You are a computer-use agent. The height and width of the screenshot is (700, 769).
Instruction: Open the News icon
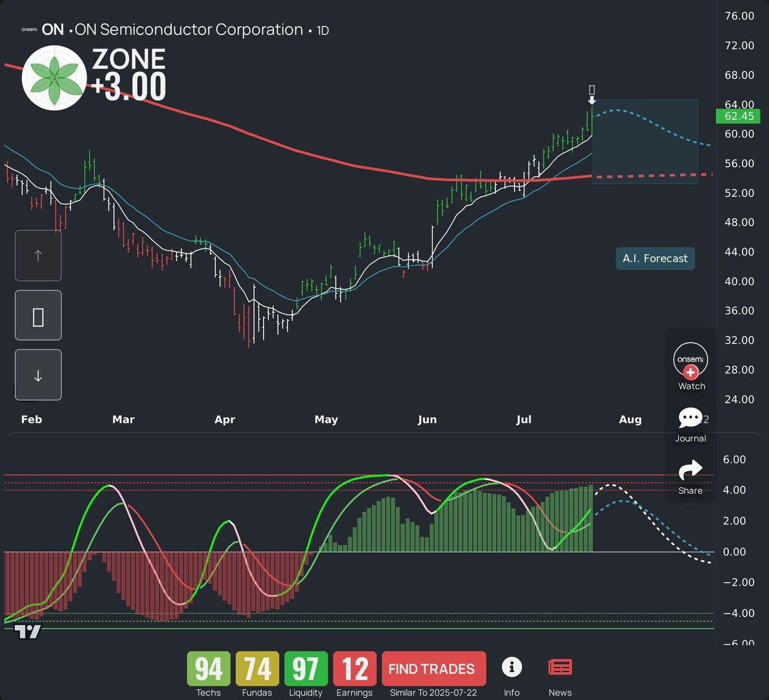click(560, 668)
